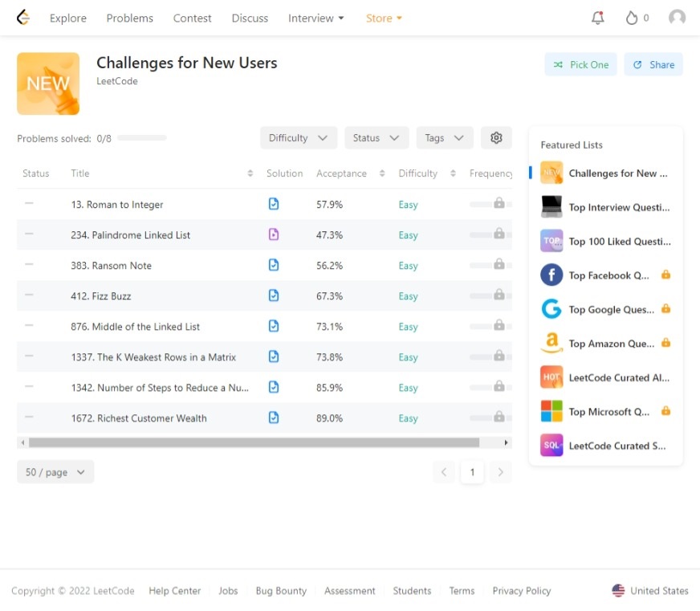The width and height of the screenshot is (700, 611).
Task: Click the Top Microsoft lock icon
Action: [665, 411]
